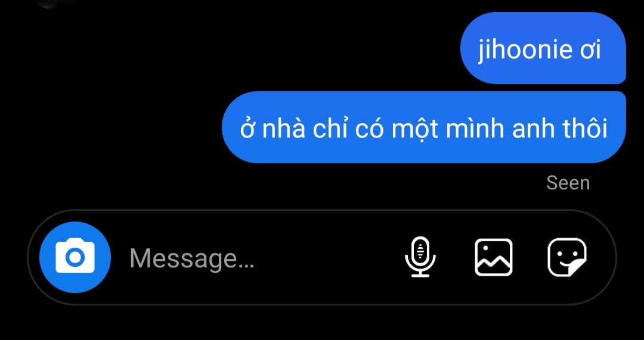
Task: Focus the message composer placeholder text
Action: [192, 258]
